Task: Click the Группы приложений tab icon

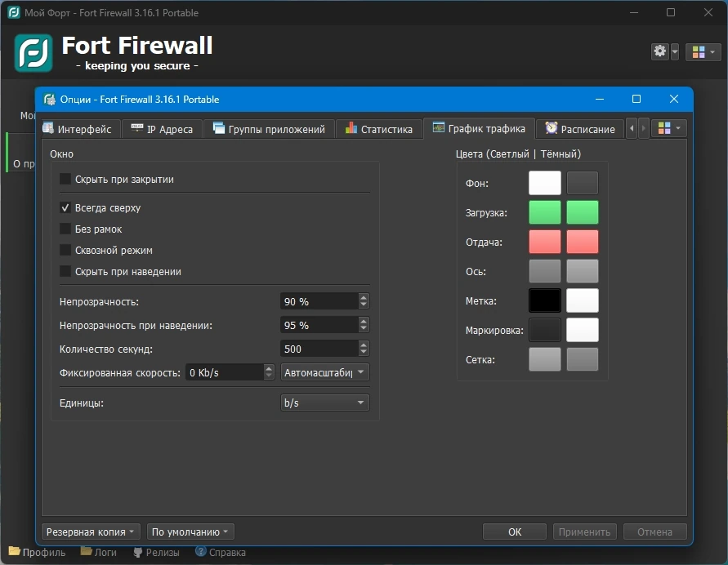Action: point(219,128)
